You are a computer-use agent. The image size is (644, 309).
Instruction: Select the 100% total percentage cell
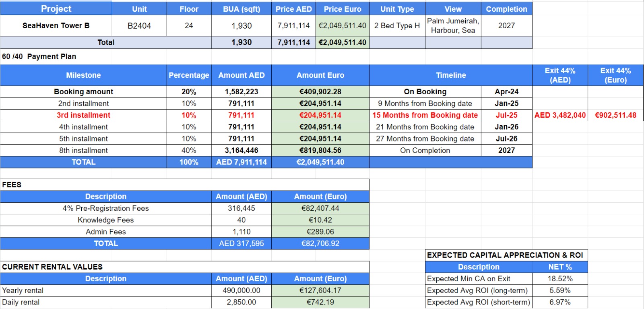coord(189,162)
